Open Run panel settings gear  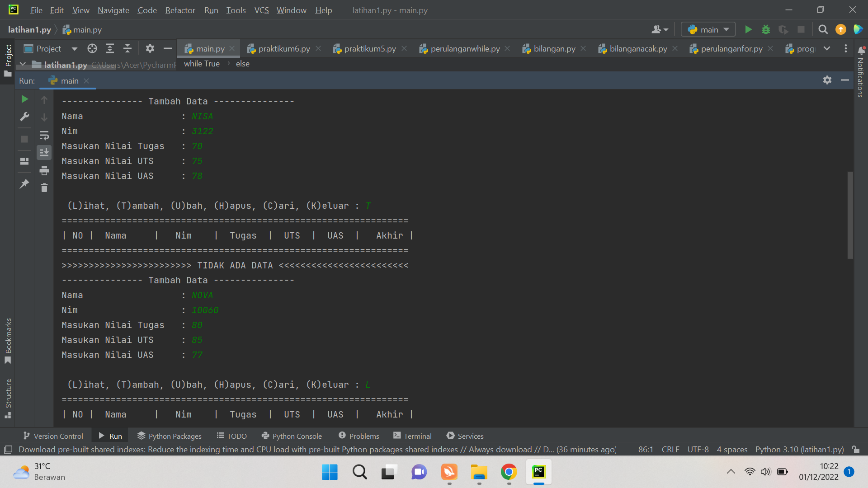[x=827, y=80]
